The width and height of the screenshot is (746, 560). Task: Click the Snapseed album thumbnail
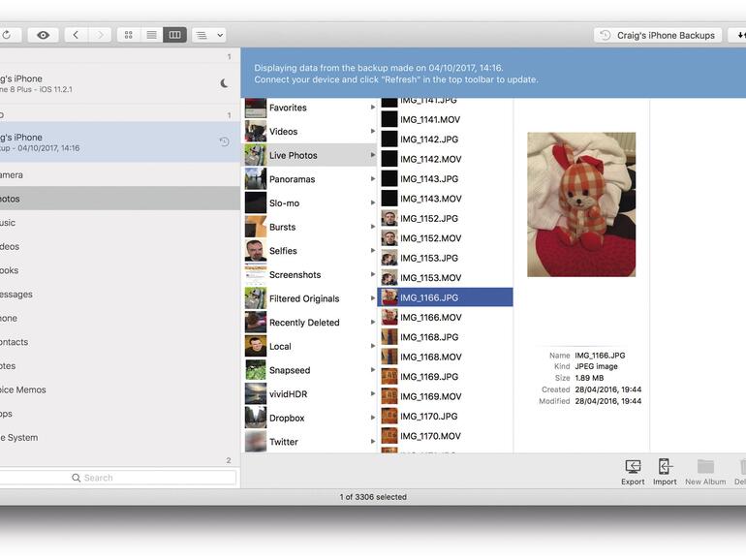(256, 370)
